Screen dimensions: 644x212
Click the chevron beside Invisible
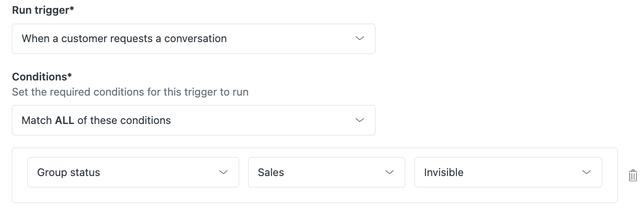(587, 172)
